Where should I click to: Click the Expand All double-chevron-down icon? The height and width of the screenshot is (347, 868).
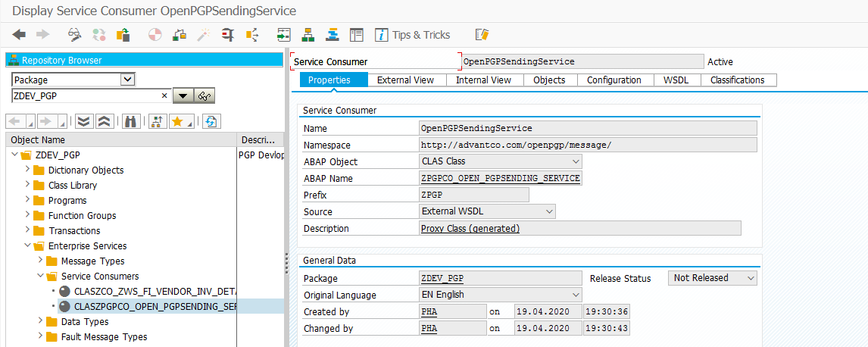[84, 121]
